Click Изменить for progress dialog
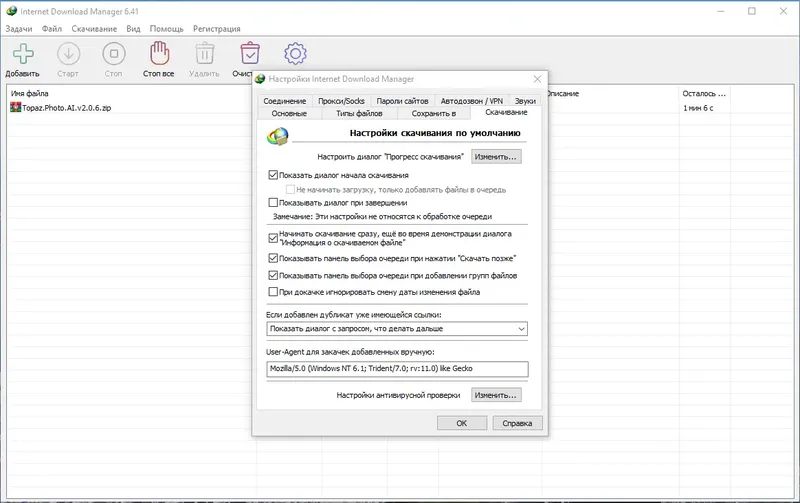 (496, 157)
